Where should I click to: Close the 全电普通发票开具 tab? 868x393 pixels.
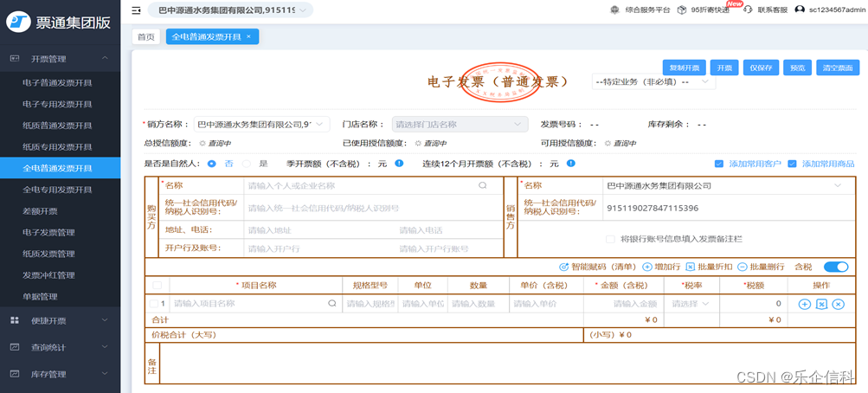pos(248,36)
